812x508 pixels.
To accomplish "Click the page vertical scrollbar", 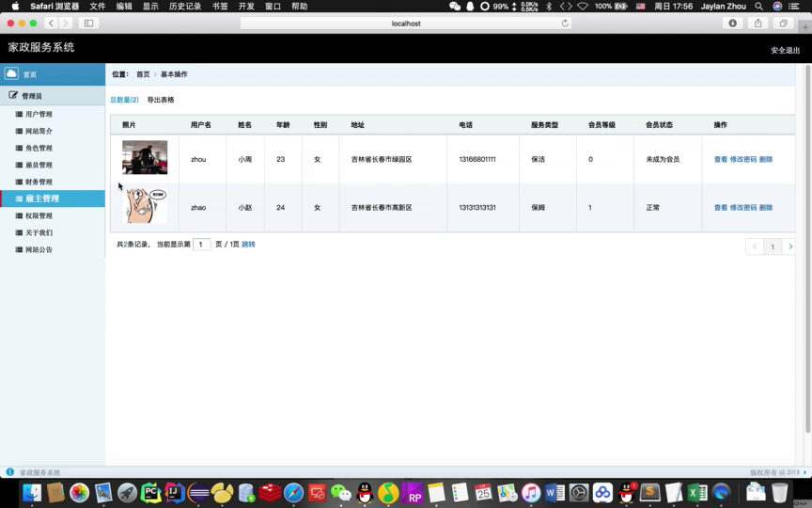I will (807, 248).
